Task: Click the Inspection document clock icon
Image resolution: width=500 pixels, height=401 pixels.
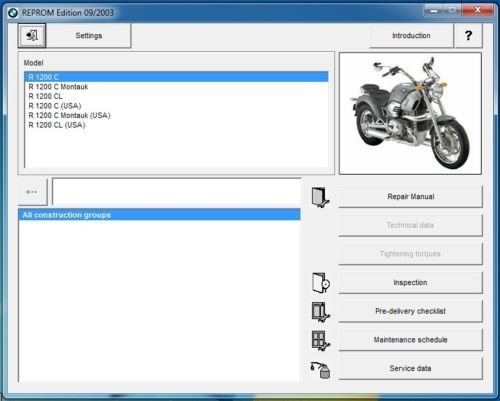Action: 321,283
